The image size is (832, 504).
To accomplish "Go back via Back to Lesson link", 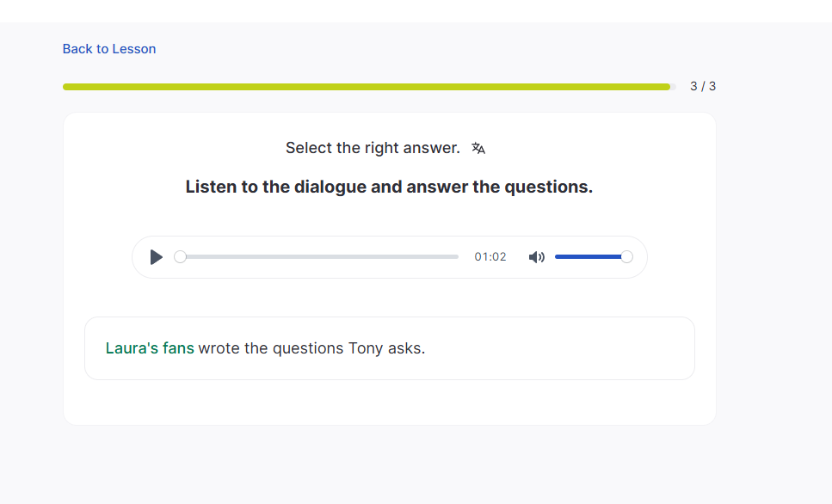I will [109, 49].
